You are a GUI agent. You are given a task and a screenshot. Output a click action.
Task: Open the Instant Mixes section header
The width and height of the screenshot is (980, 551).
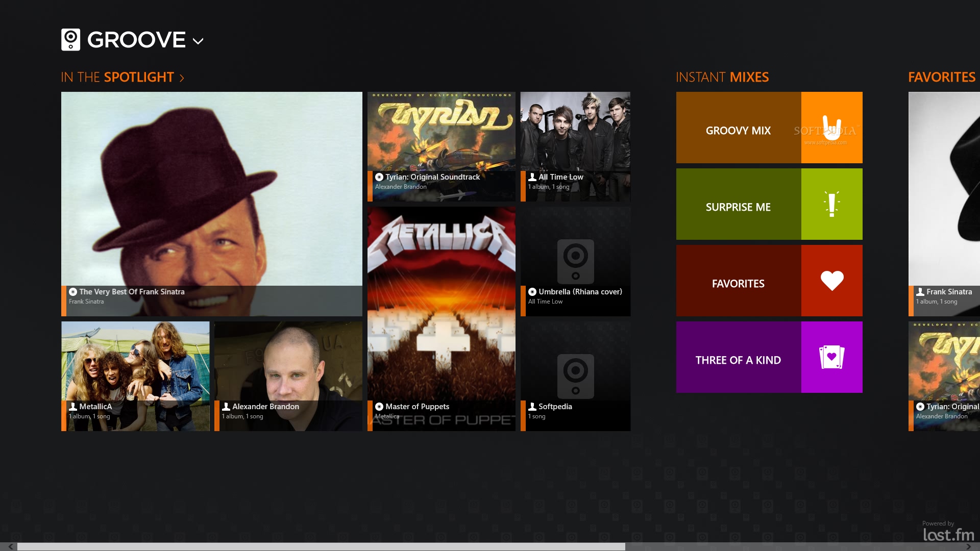(x=722, y=77)
